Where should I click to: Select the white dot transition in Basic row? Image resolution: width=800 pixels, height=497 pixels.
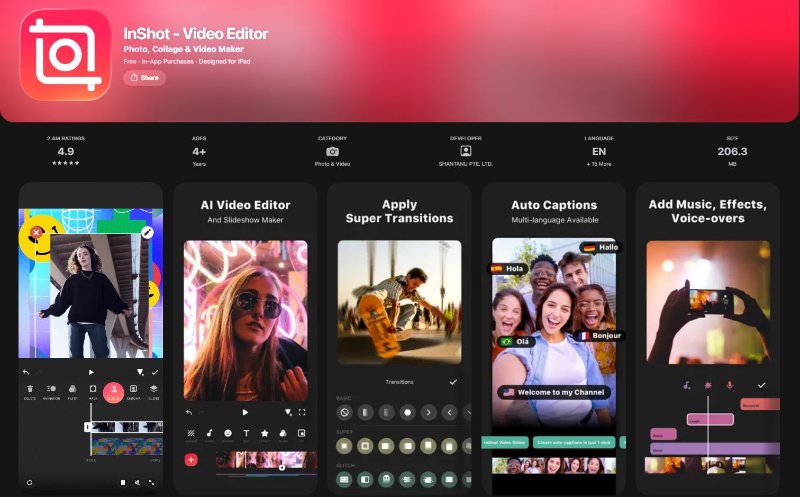click(407, 412)
